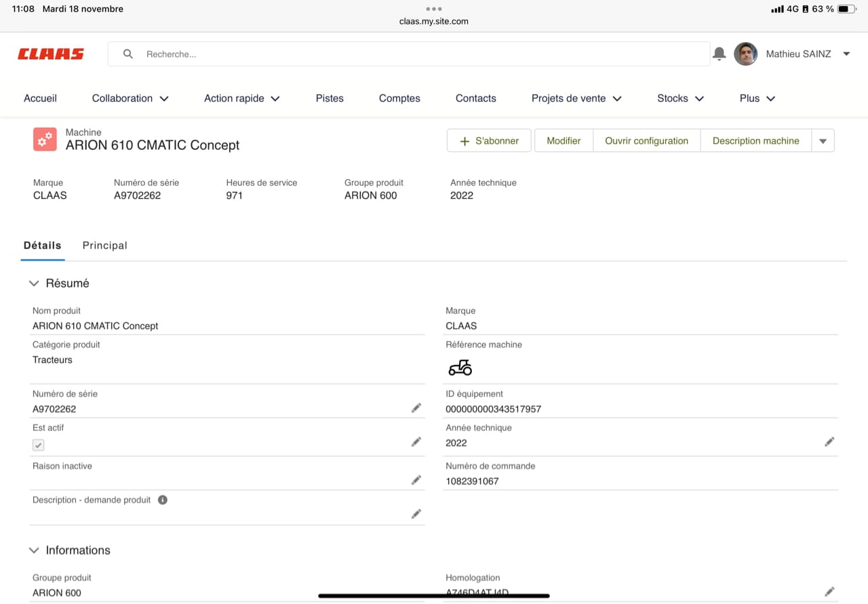Expand the Projets de vente menu

tap(576, 98)
